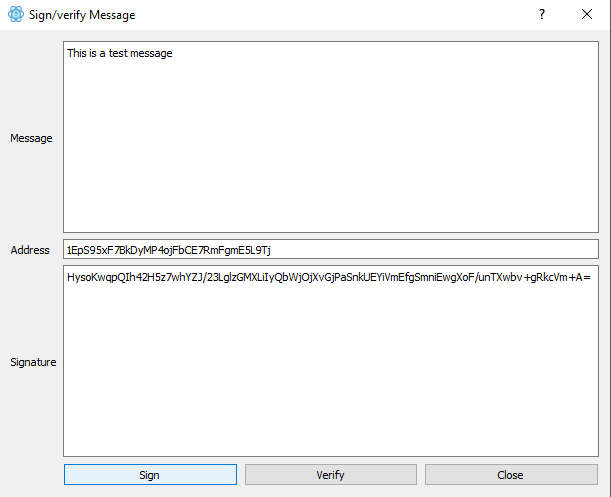Click the Signature label

(33, 362)
